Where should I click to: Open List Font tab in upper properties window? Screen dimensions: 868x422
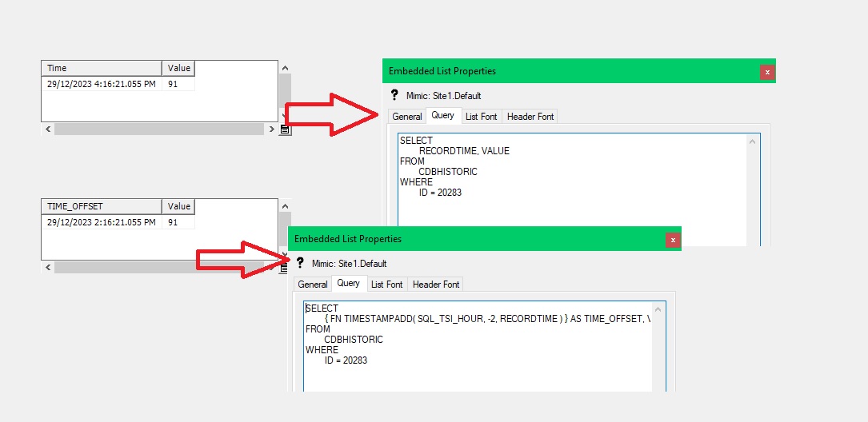481,117
